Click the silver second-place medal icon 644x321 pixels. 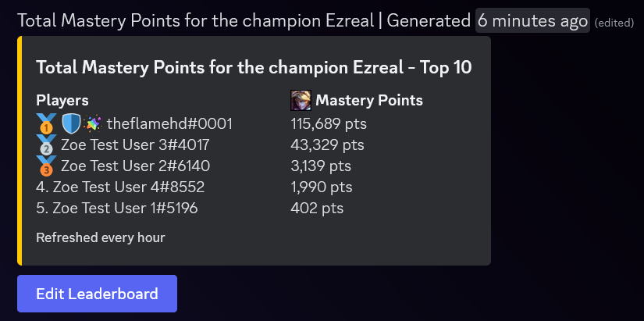tap(46, 144)
